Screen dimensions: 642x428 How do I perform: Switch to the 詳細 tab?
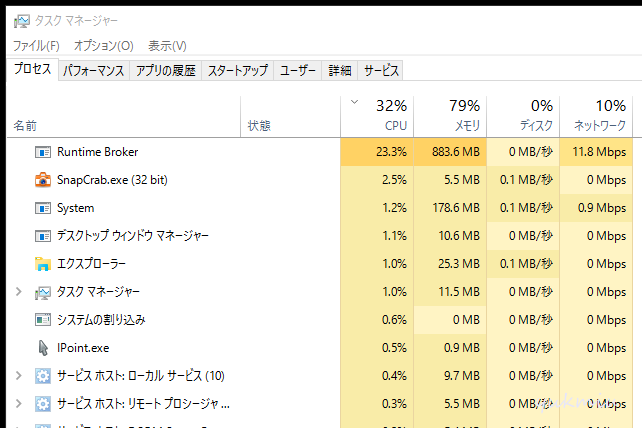click(340, 71)
